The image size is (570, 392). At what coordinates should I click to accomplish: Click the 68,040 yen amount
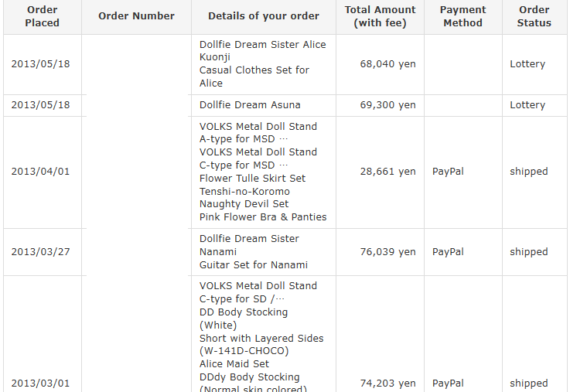click(x=387, y=64)
